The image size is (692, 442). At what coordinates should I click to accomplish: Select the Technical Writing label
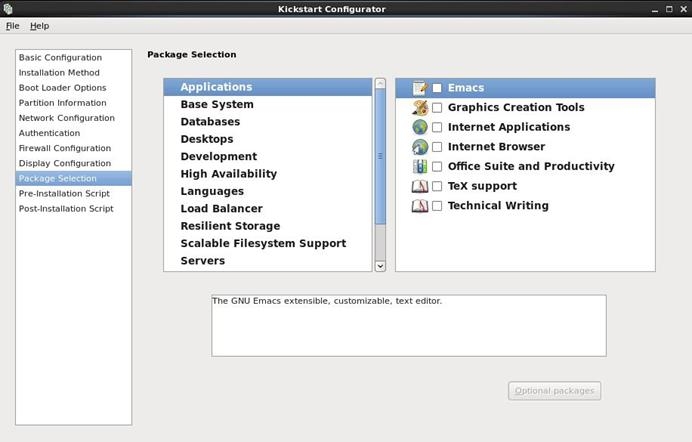[498, 206]
